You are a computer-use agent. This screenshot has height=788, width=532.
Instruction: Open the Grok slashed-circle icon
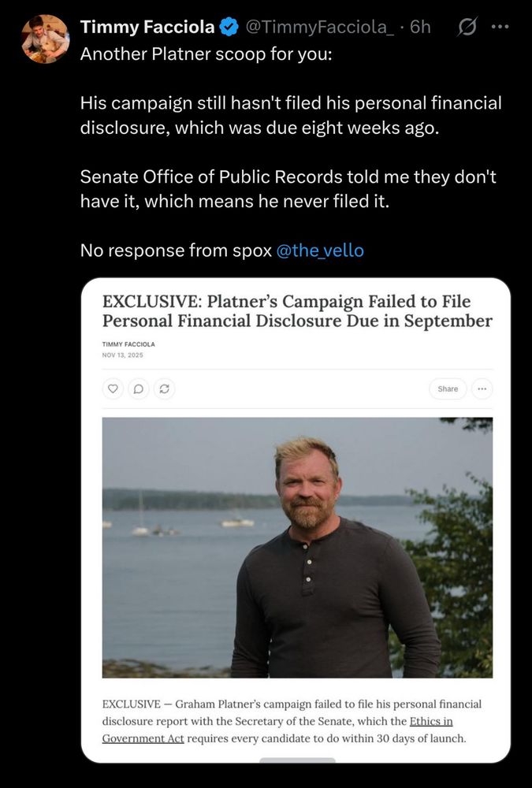coord(467,27)
